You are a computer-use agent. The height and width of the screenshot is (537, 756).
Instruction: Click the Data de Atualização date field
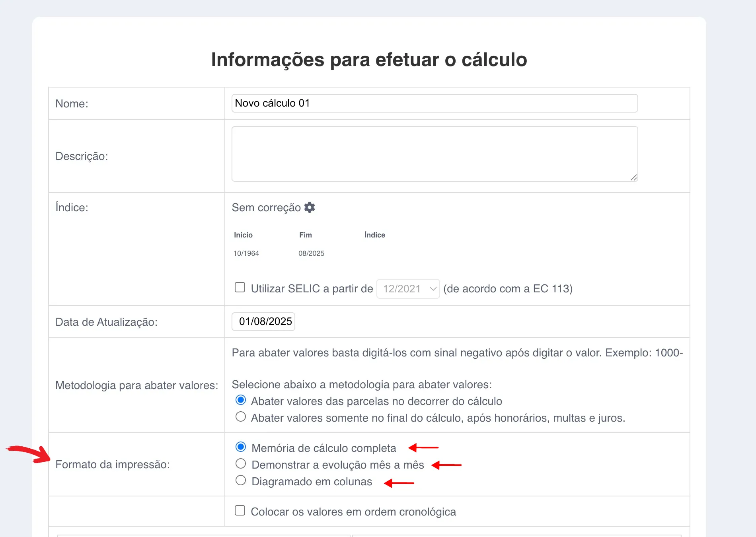pyautogui.click(x=263, y=321)
